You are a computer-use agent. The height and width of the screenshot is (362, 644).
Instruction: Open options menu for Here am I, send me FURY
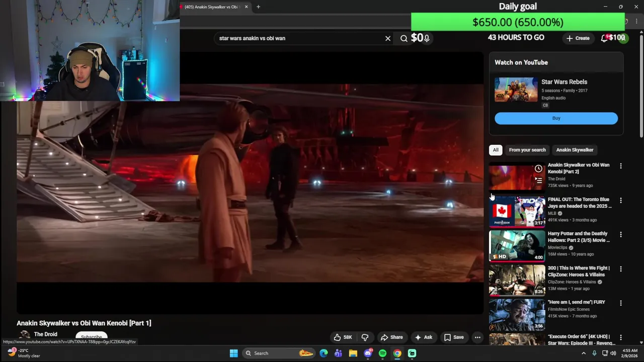(621, 303)
